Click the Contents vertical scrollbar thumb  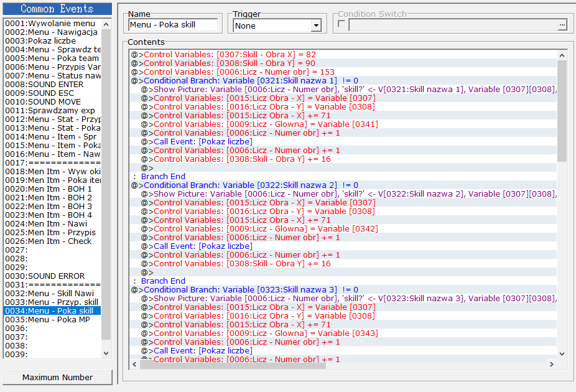click(562, 111)
